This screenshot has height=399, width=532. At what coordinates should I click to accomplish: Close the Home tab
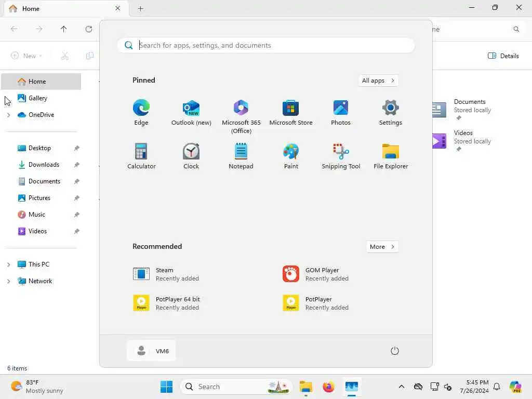pyautogui.click(x=118, y=8)
